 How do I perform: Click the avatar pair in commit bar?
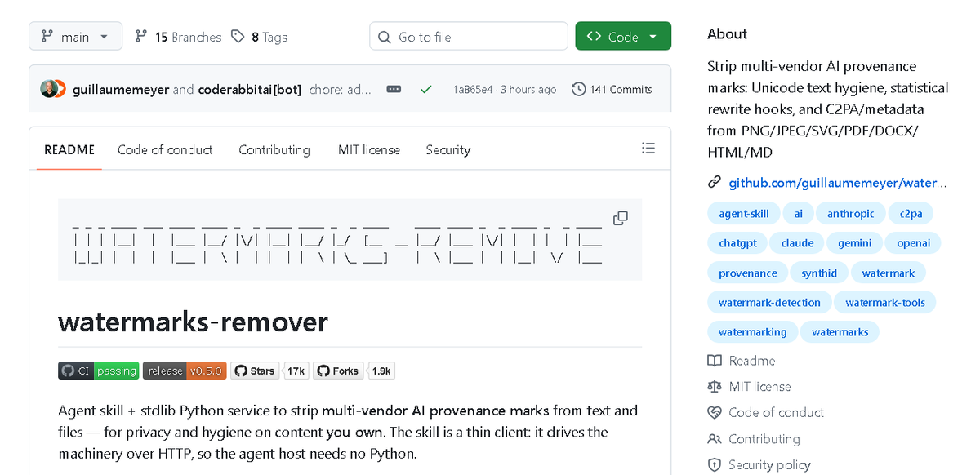coord(53,90)
